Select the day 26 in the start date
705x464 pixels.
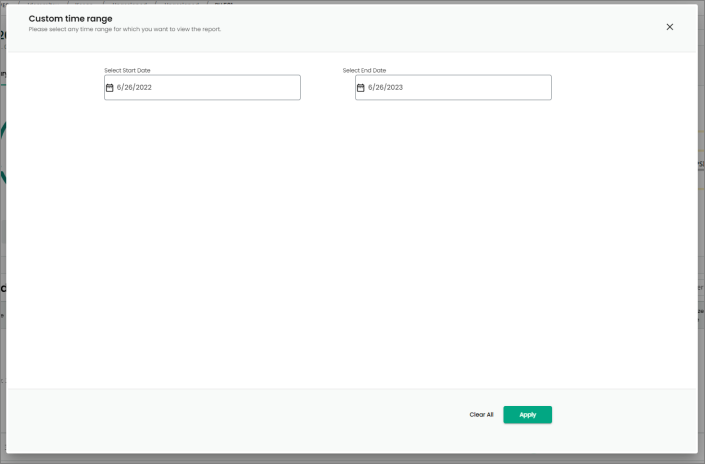[129, 88]
